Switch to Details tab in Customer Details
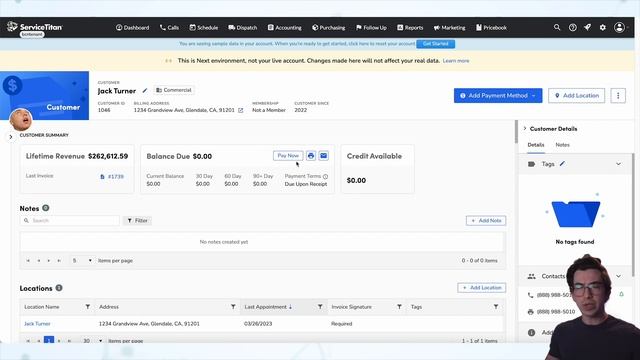 pyautogui.click(x=536, y=145)
